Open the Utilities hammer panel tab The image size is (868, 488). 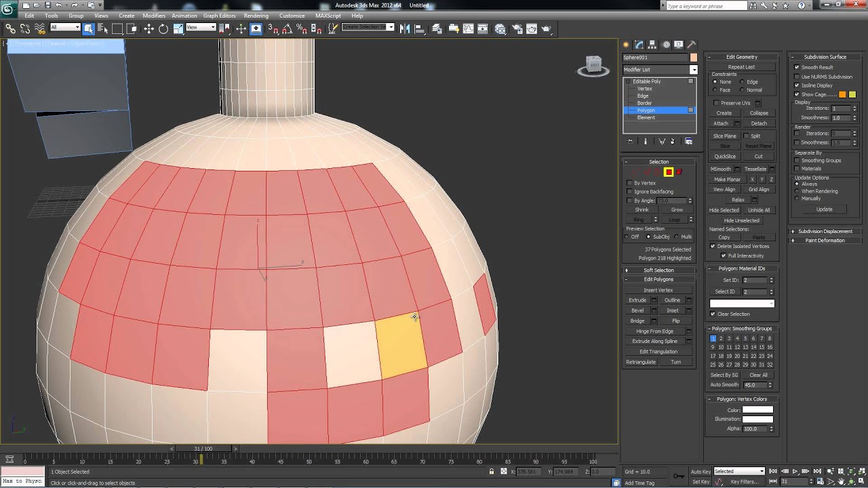point(691,45)
